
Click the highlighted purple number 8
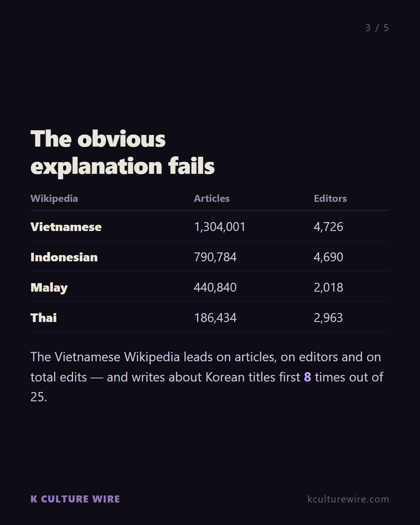pos(307,377)
